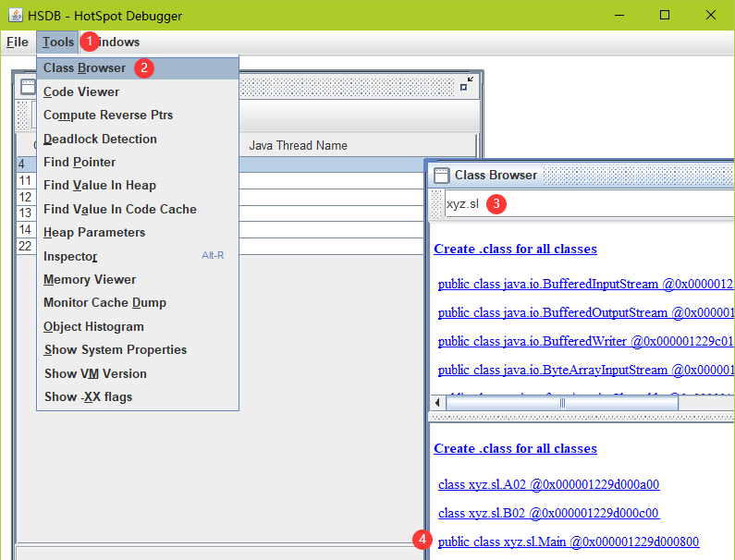
Task: Choose Compute Reverse Ptrs menu entry
Action: (x=138, y=116)
